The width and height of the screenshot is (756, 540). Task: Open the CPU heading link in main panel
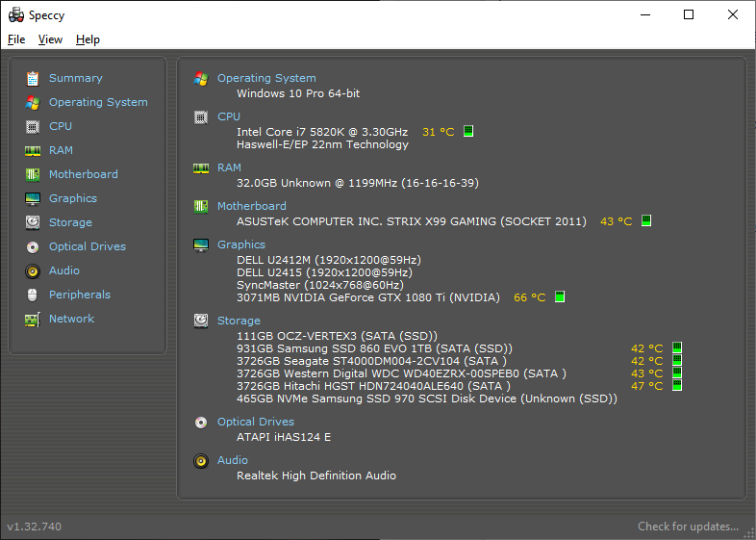tap(229, 116)
